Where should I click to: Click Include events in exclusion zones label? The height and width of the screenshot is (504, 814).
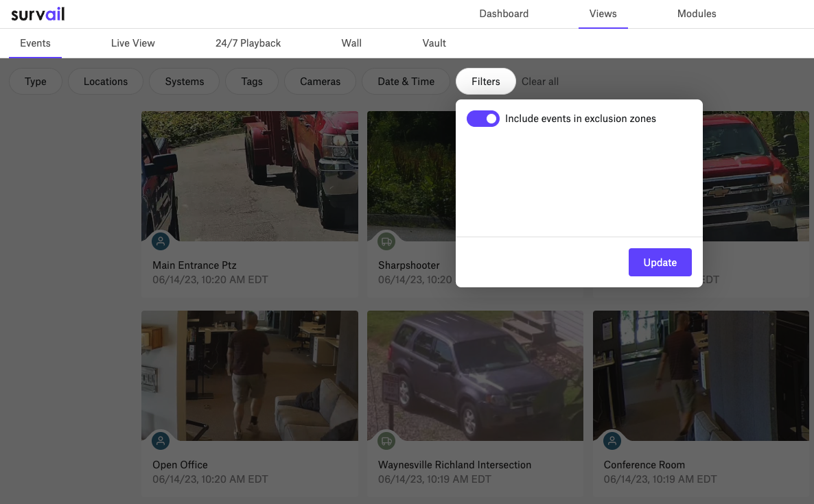(x=581, y=119)
